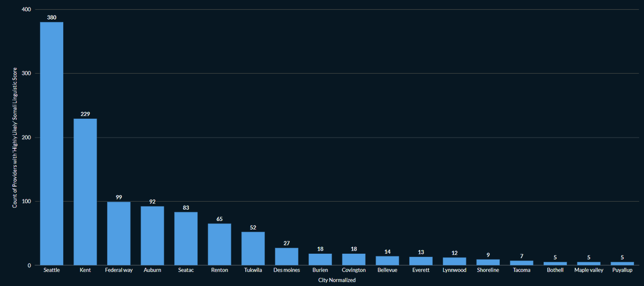Click the Tukwila axis label

point(253,270)
